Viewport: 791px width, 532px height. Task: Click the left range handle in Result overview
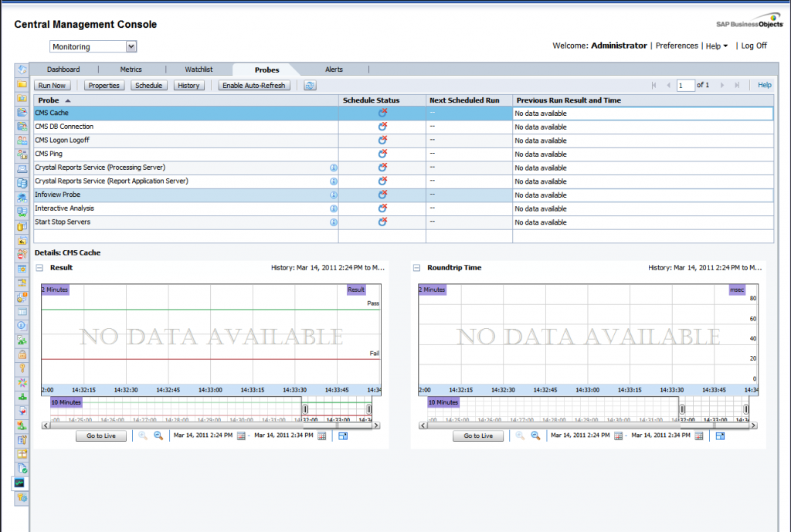pos(305,409)
